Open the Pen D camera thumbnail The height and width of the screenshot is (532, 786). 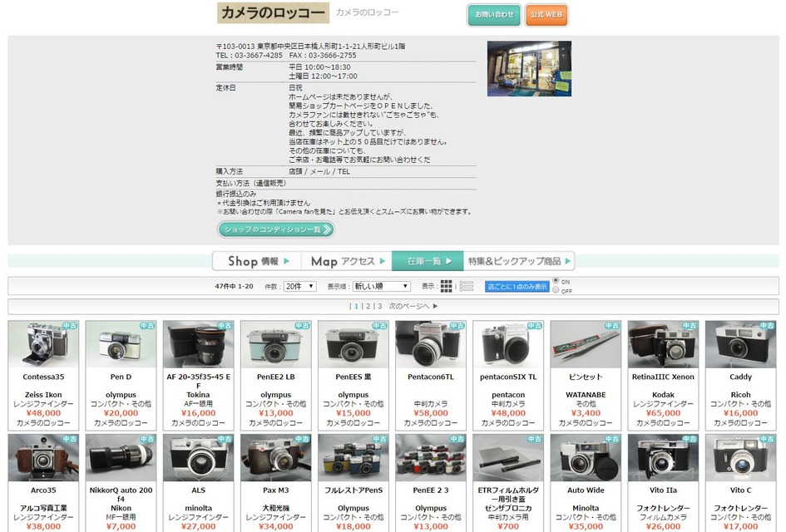click(121, 344)
